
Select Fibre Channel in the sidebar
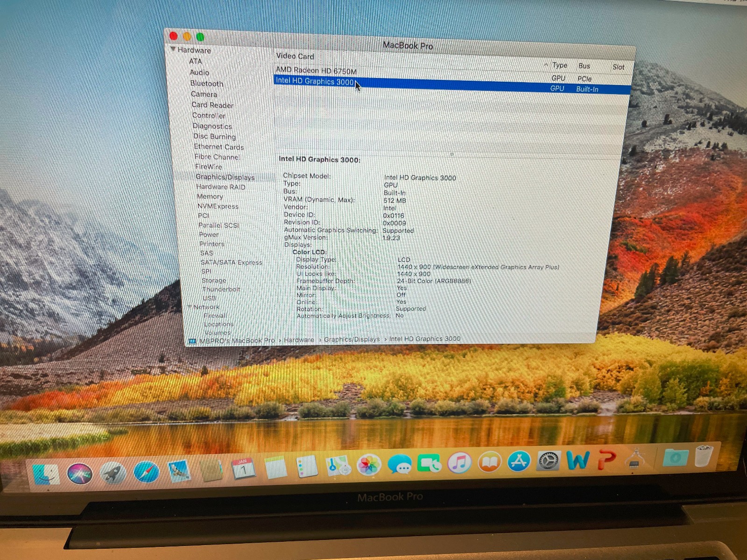(x=217, y=157)
